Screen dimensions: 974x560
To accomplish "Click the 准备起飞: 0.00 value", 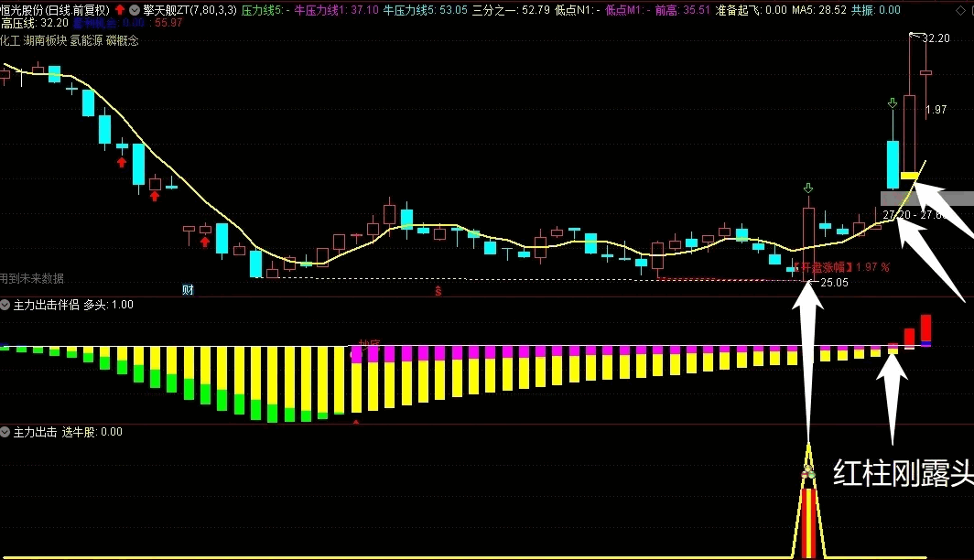I will tap(751, 10).
